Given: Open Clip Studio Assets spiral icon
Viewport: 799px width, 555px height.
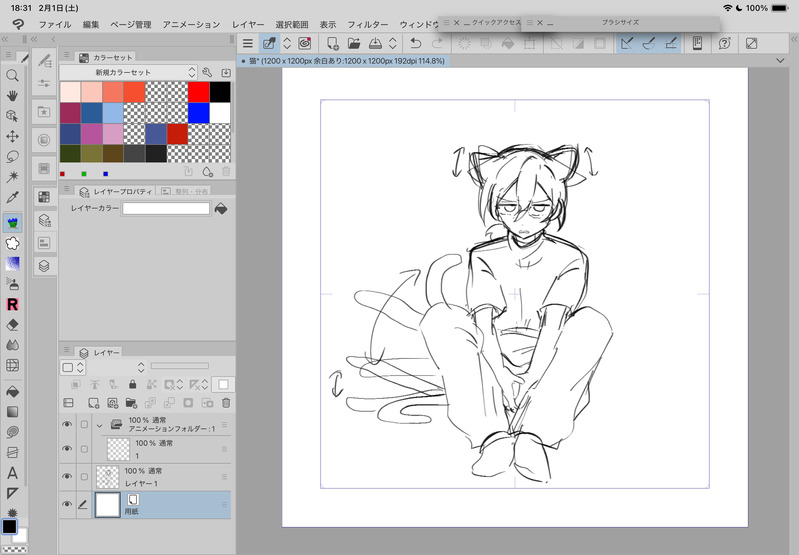Looking at the screenshot, I should 305,43.
